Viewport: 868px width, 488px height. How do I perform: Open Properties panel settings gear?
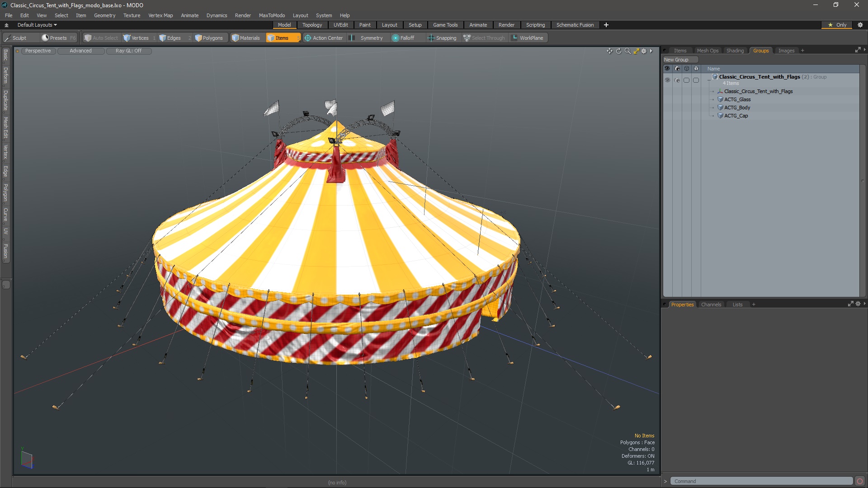click(858, 304)
